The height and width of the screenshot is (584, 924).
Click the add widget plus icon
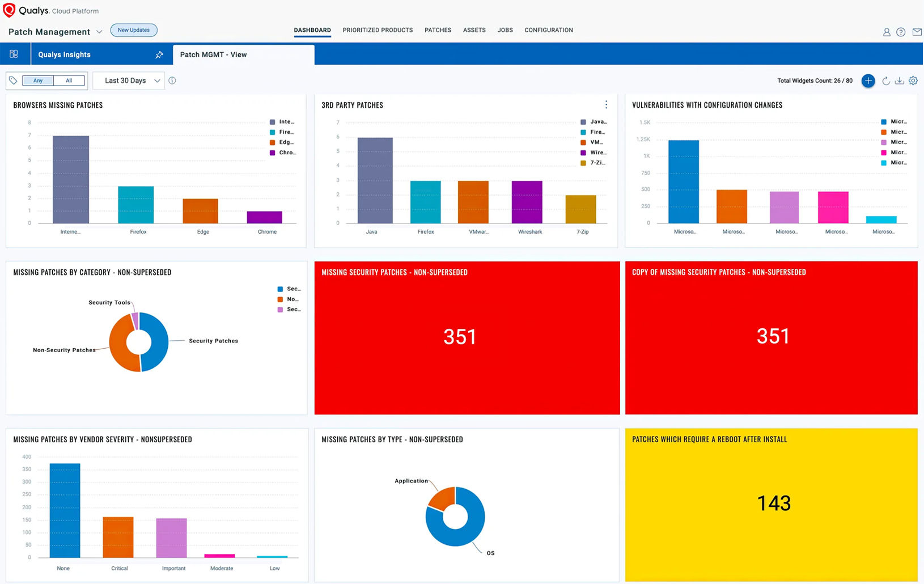pyautogui.click(x=868, y=81)
